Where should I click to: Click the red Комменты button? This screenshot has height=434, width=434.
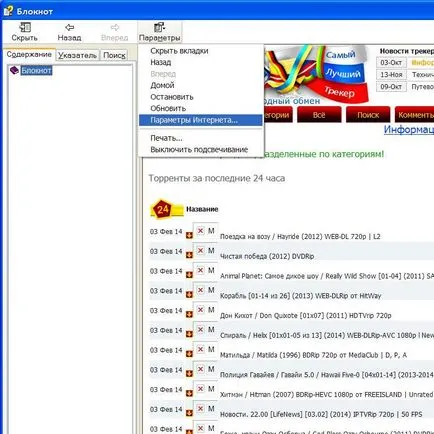point(414,115)
